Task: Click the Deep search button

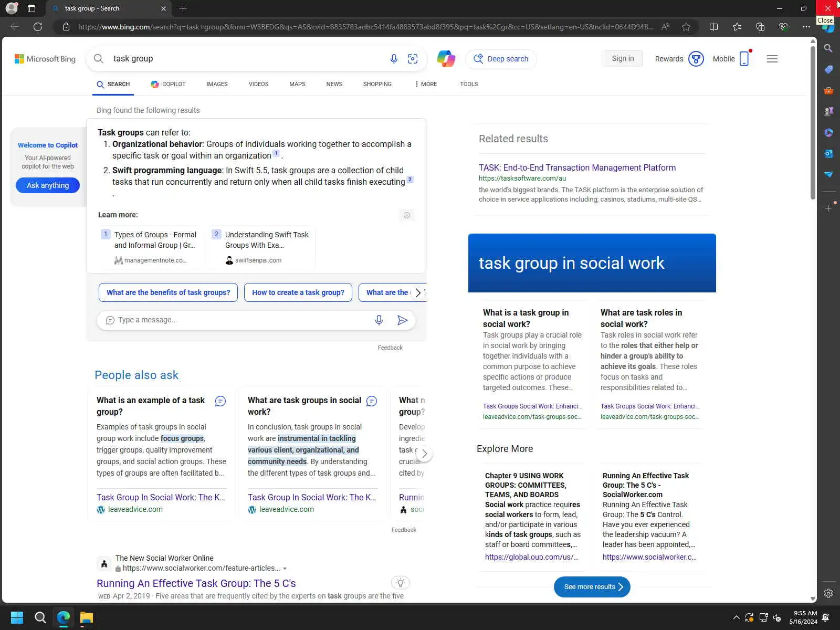Action: pyautogui.click(x=501, y=59)
